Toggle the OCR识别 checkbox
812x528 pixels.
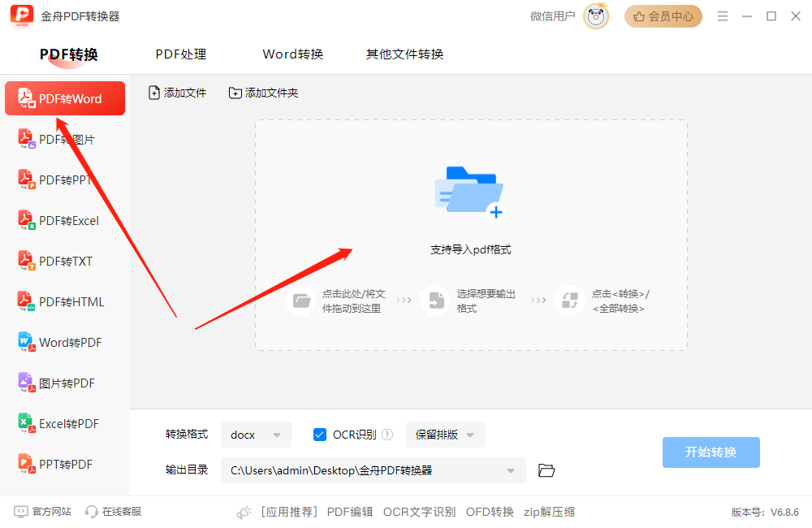pos(320,435)
